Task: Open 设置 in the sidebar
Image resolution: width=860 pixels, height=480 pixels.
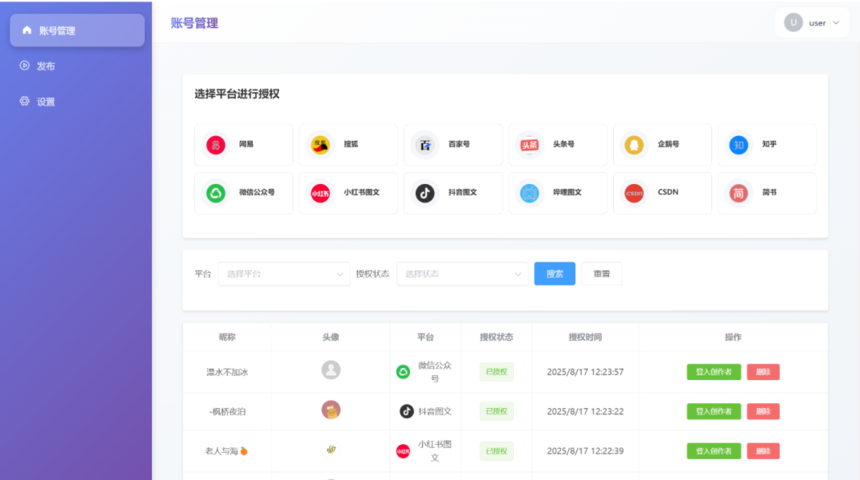Action: pos(77,101)
